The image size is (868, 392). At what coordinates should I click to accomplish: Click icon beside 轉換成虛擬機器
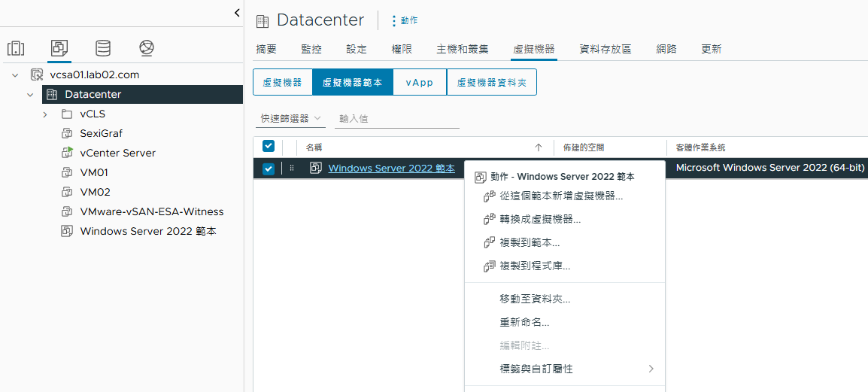(489, 219)
